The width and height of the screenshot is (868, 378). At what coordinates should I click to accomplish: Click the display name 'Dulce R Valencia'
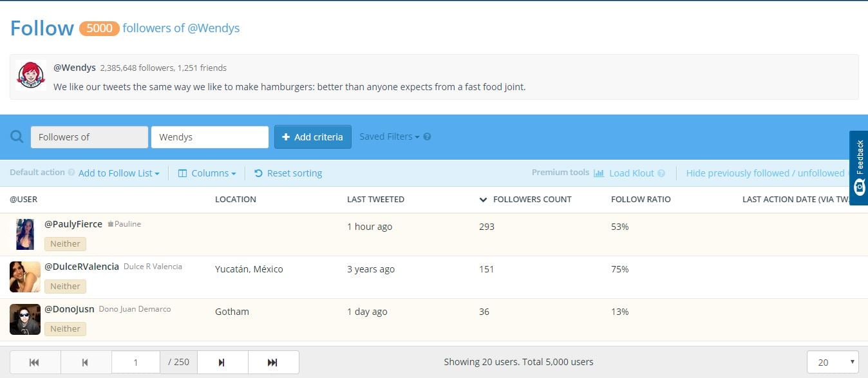coord(153,267)
